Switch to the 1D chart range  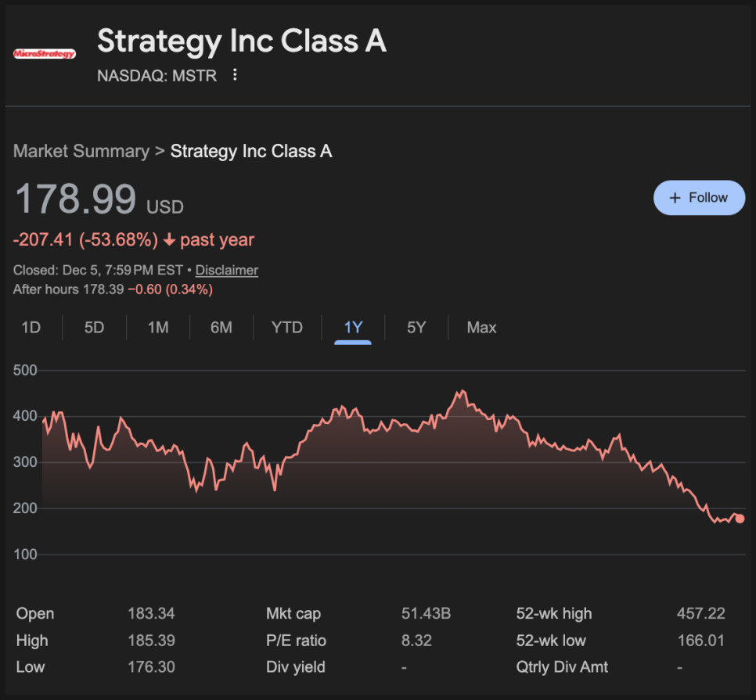coord(31,327)
